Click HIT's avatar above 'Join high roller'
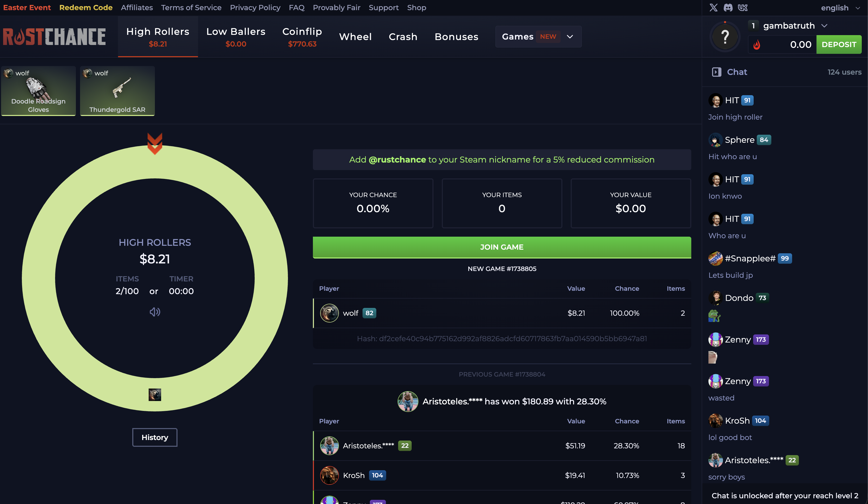 click(x=715, y=100)
